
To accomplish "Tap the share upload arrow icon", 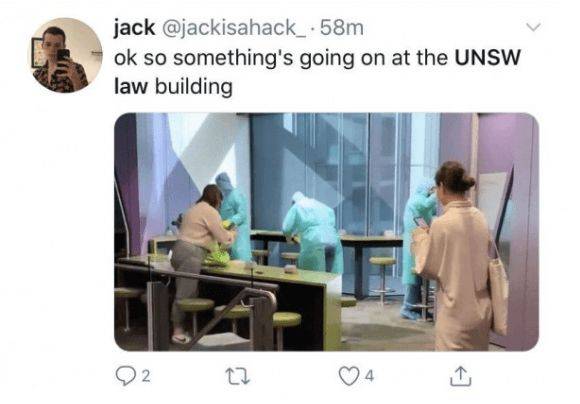I will pyautogui.click(x=461, y=376).
